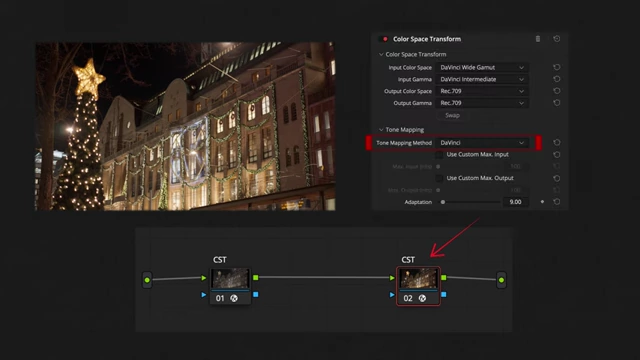Click the Adaptation value field 9.00

[516, 202]
